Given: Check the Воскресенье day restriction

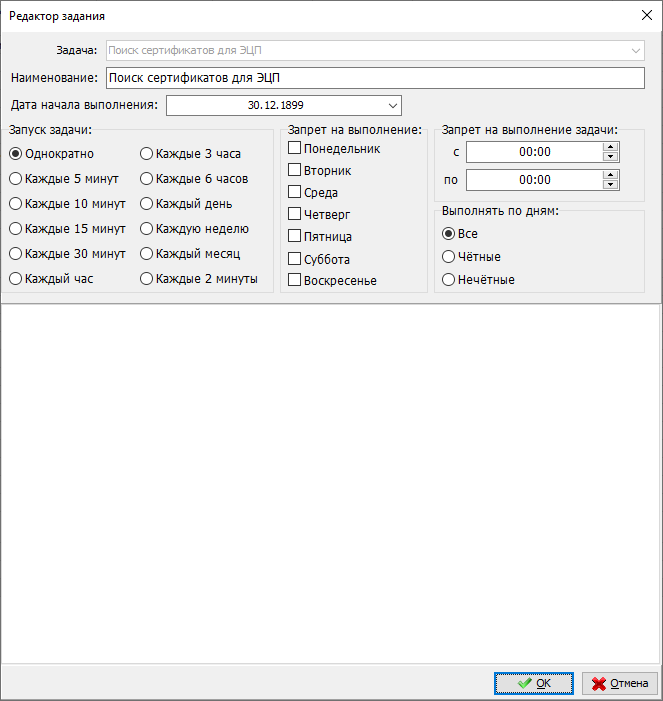Looking at the screenshot, I should (295, 280).
